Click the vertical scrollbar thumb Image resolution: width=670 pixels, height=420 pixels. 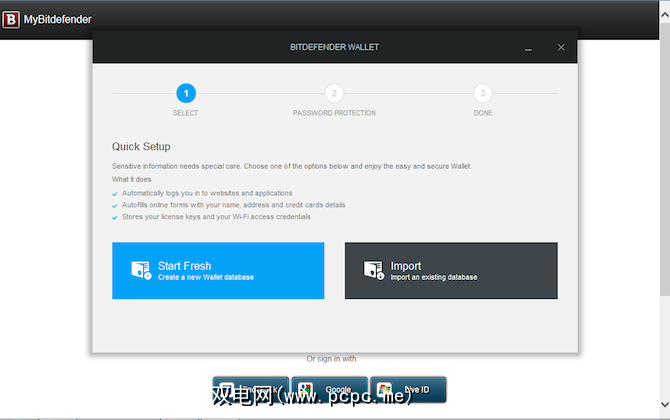[665, 159]
